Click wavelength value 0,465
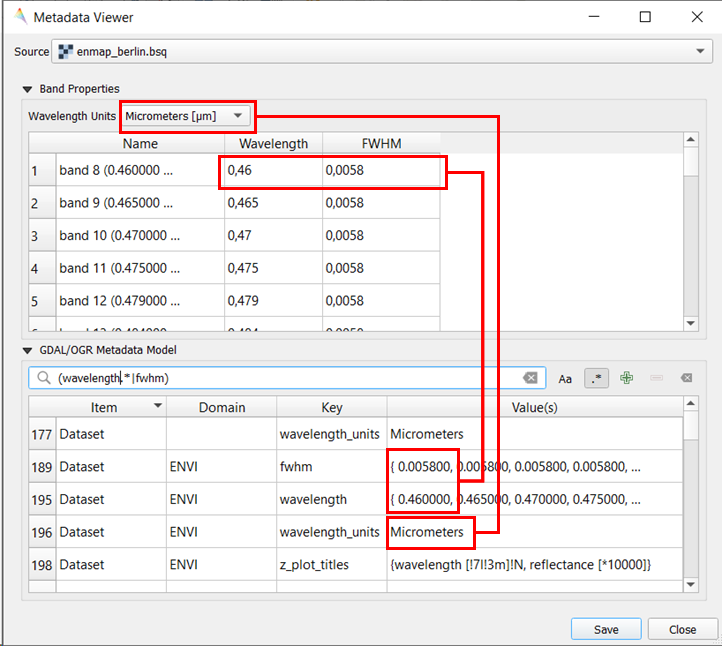 274,203
